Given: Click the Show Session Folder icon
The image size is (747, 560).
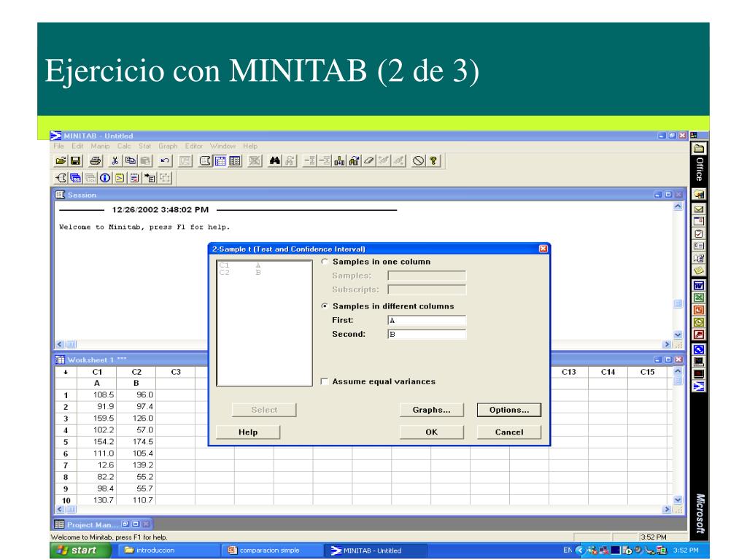Looking at the screenshot, I should tap(61, 178).
